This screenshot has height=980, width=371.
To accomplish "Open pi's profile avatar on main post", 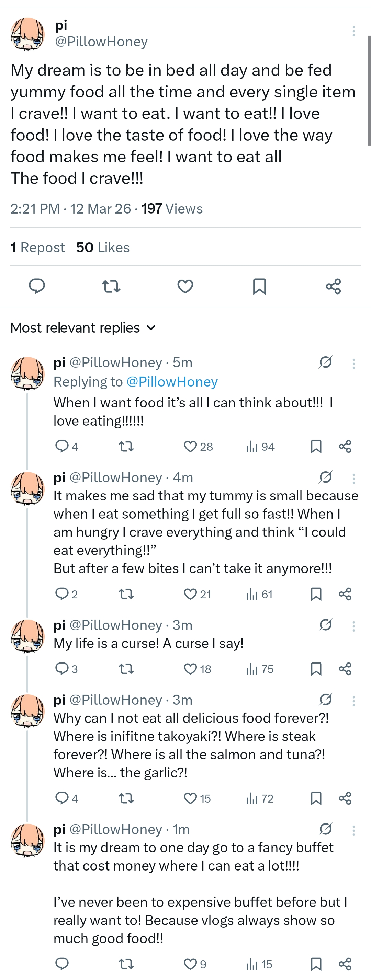I will point(27,34).
